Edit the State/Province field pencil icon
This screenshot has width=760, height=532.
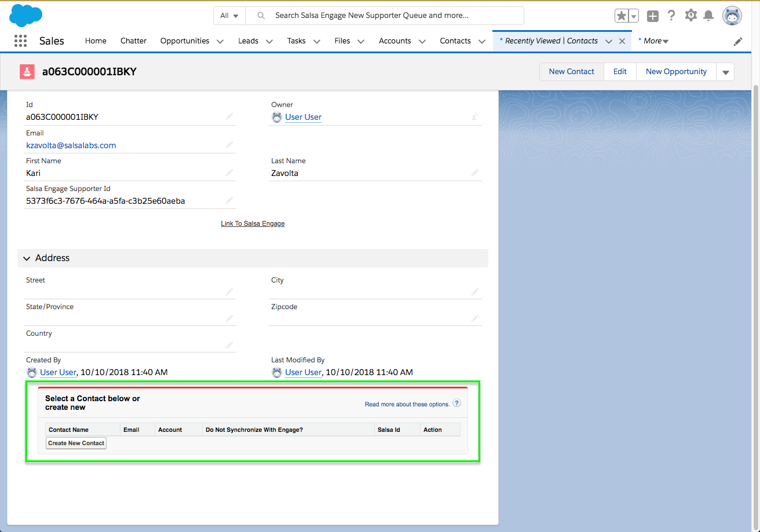[x=229, y=318]
